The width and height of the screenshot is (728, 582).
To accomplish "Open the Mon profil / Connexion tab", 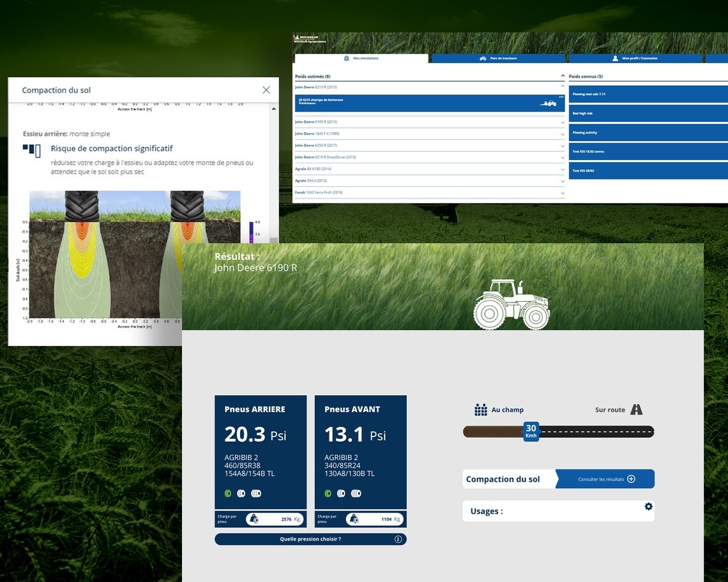I will 635,59.
